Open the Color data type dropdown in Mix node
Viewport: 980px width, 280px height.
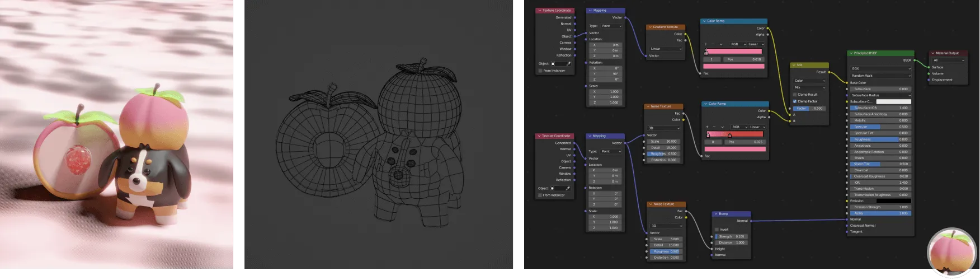809,81
